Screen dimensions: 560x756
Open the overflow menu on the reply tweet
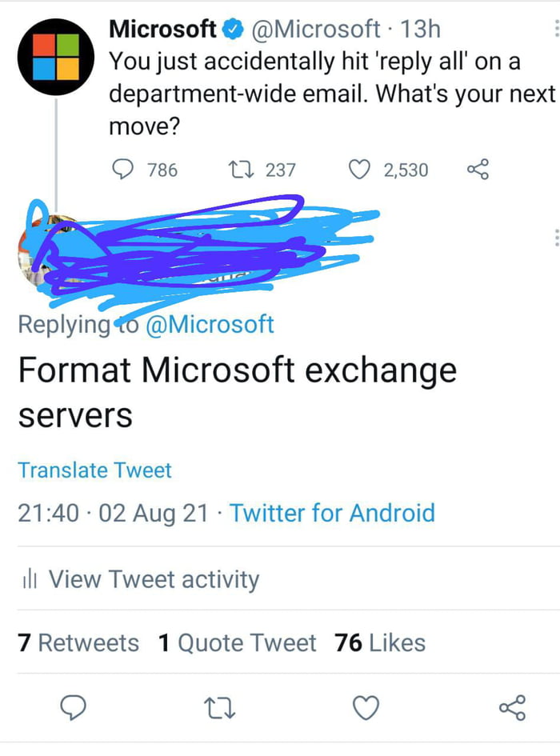tap(555, 236)
